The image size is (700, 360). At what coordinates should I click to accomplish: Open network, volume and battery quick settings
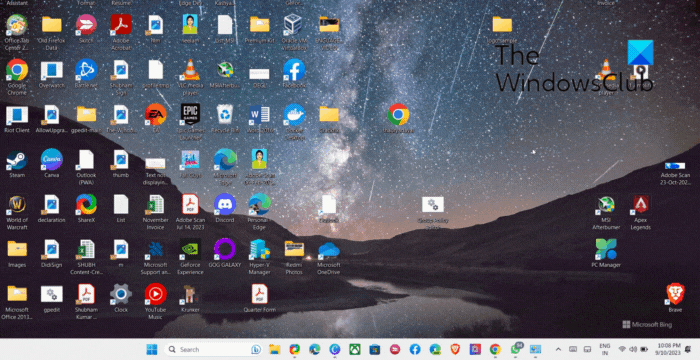(x=633, y=349)
